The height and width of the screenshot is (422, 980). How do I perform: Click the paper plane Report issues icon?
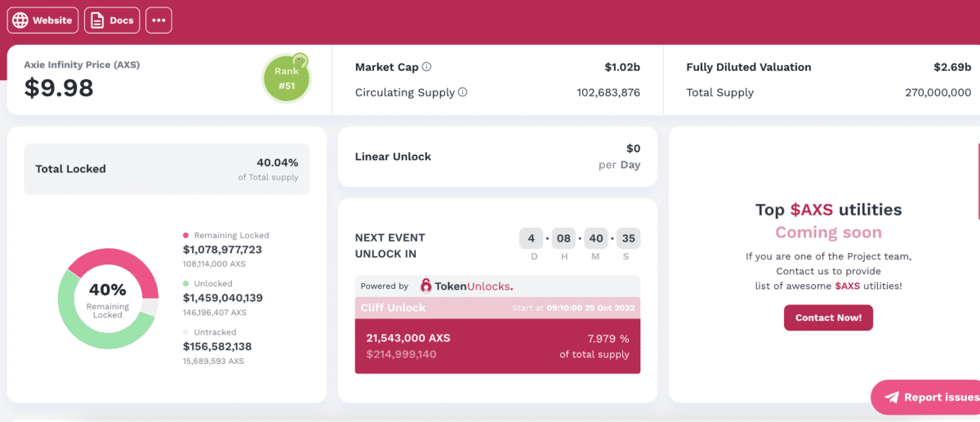pyautogui.click(x=892, y=398)
